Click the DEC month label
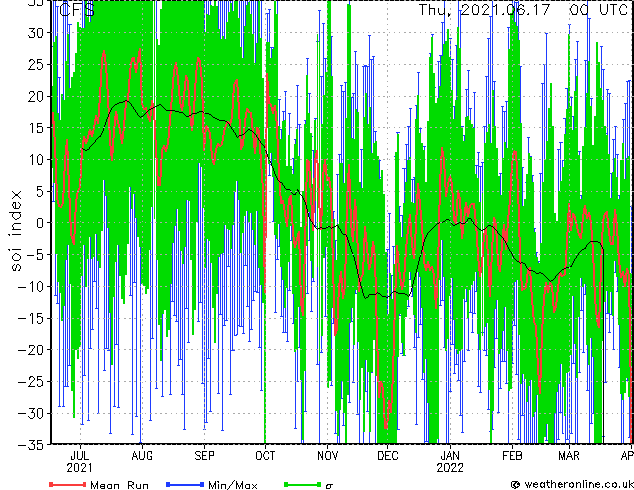Screen dimensions: 634x490 pos(388,456)
